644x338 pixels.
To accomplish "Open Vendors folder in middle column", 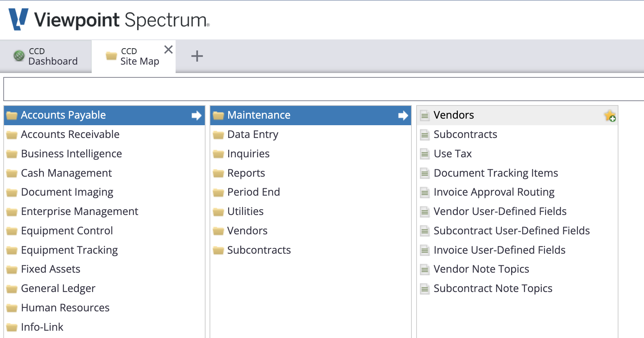I will (x=311, y=231).
